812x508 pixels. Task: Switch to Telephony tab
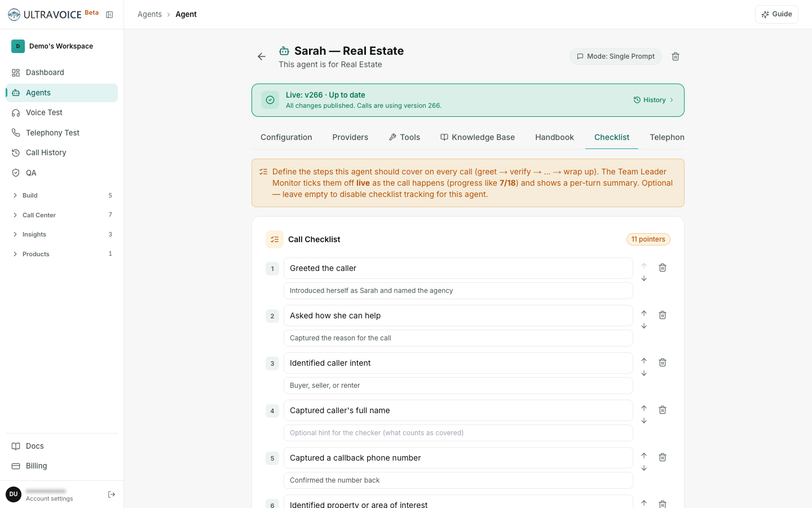click(x=667, y=137)
